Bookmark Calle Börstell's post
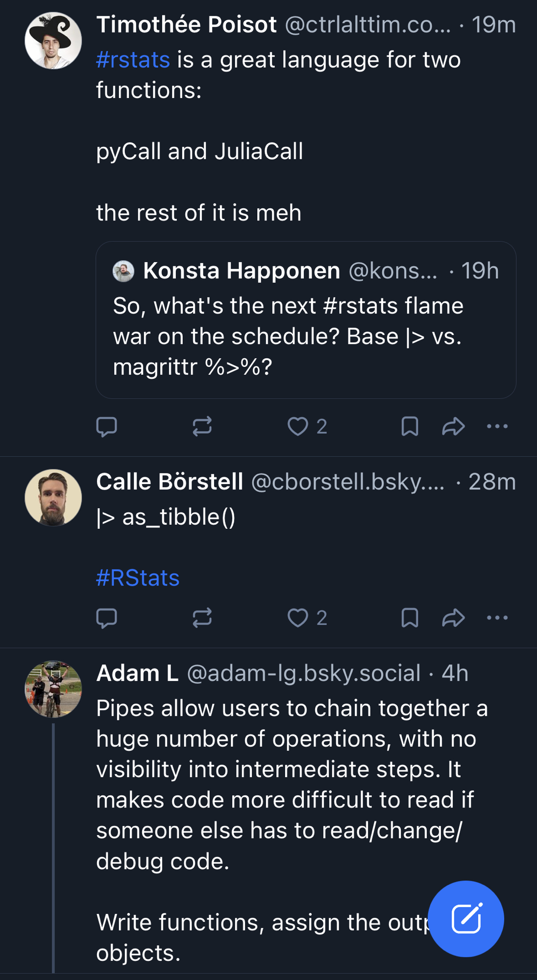537x980 pixels. pyautogui.click(x=410, y=618)
